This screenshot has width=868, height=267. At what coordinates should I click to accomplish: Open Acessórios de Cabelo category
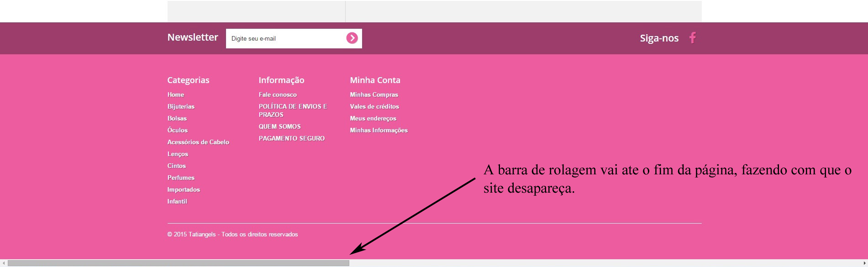point(198,142)
